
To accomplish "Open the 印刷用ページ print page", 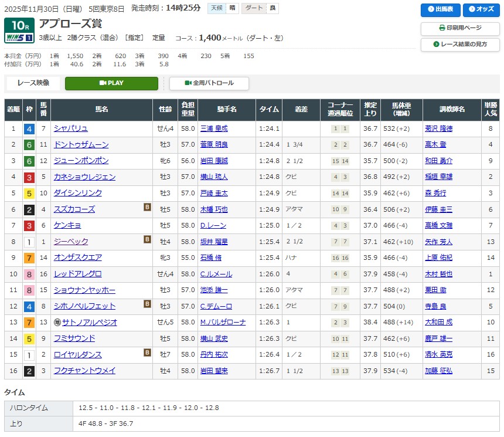I will [460, 28].
